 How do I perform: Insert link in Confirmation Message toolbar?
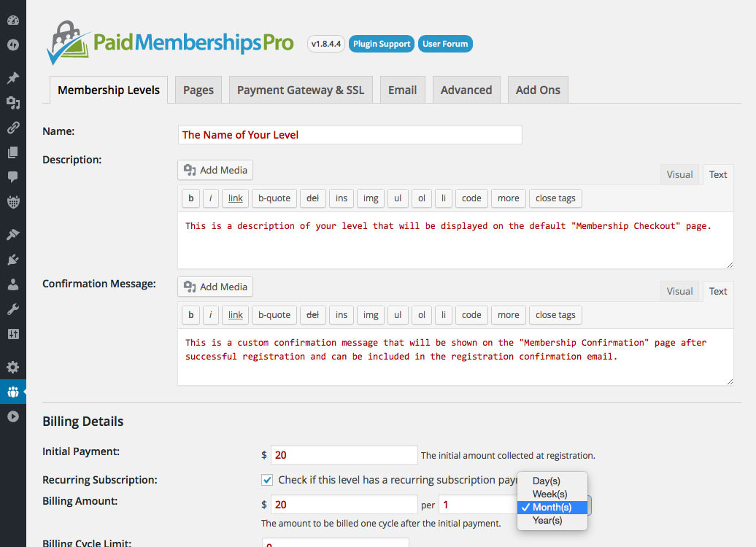[235, 314]
